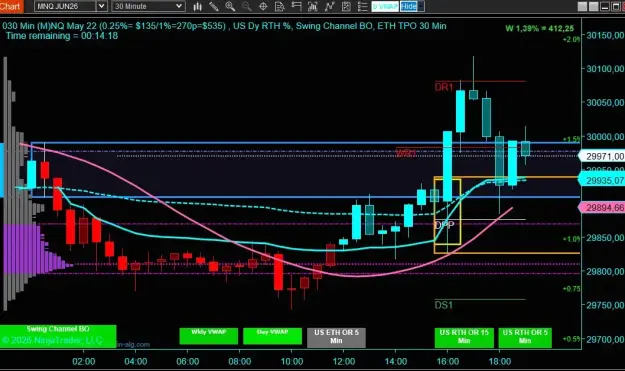Open the list-style toolbar icon
Screen dimensions: 625x371
point(362,6)
